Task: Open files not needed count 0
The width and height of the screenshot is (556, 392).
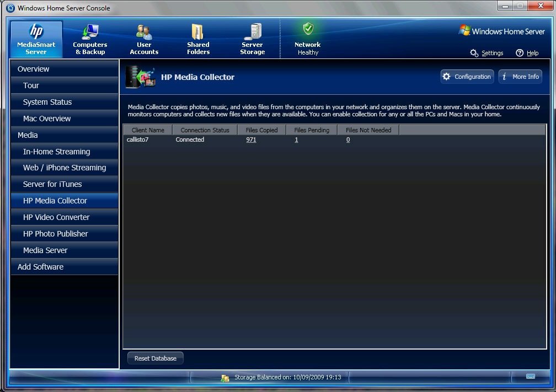Action: (x=348, y=139)
